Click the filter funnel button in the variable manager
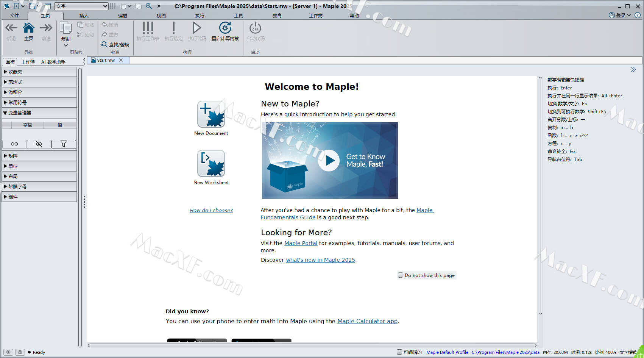 (64, 144)
